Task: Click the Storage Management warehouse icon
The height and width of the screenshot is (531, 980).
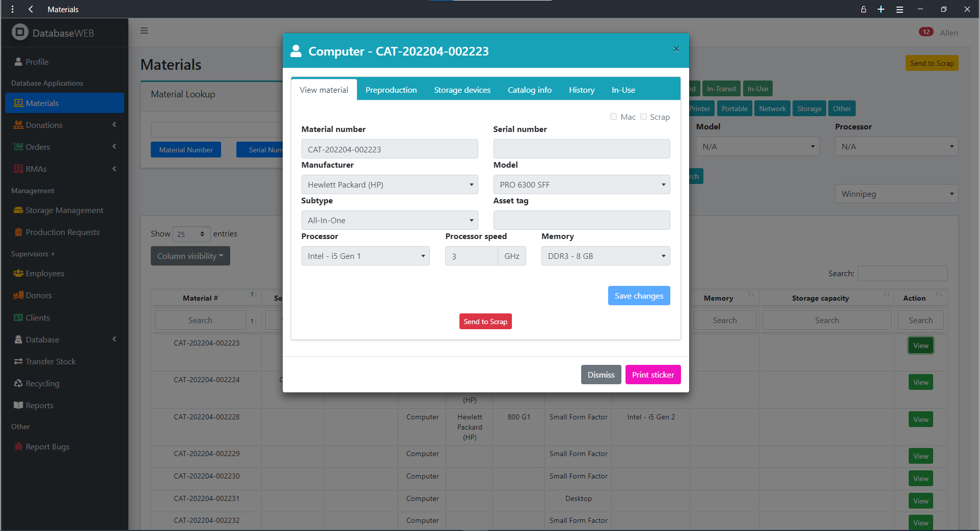Action: [x=18, y=210]
